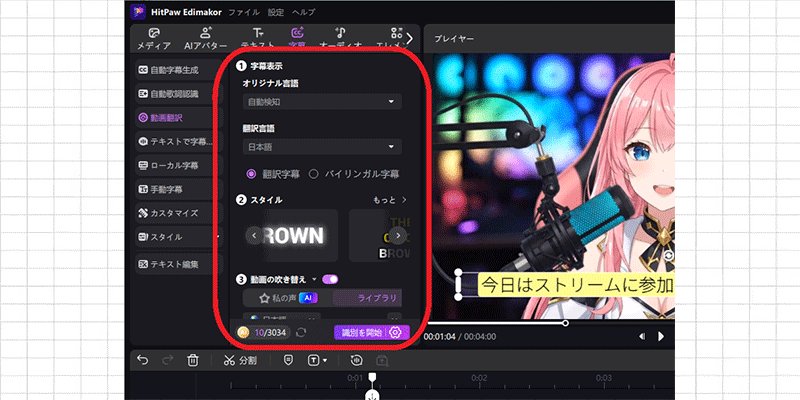The width and height of the screenshot is (800, 400).
Task: Open the ヘルプ menu
Action: pyautogui.click(x=304, y=12)
